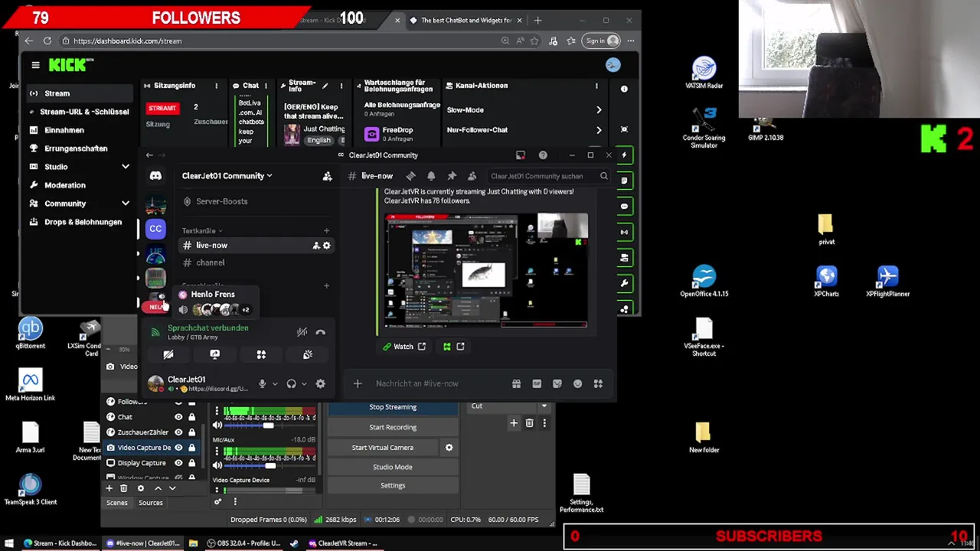This screenshot has height=551, width=980.
Task: Open GIF picker in Discord message bar
Action: tap(537, 383)
